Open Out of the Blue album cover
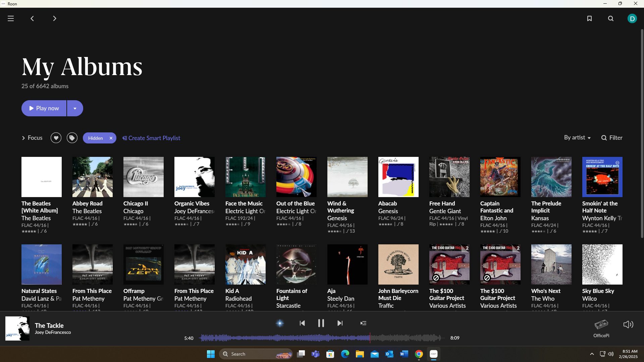The width and height of the screenshot is (644, 362). point(297,177)
